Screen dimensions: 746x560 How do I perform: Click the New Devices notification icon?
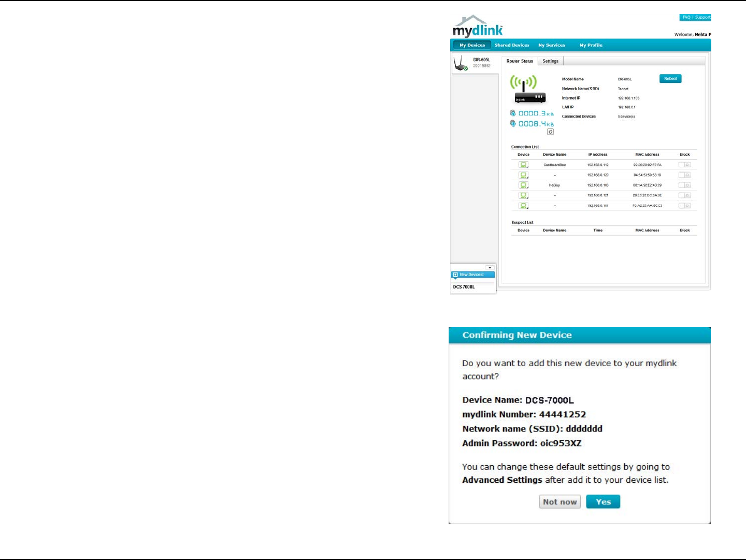click(455, 275)
